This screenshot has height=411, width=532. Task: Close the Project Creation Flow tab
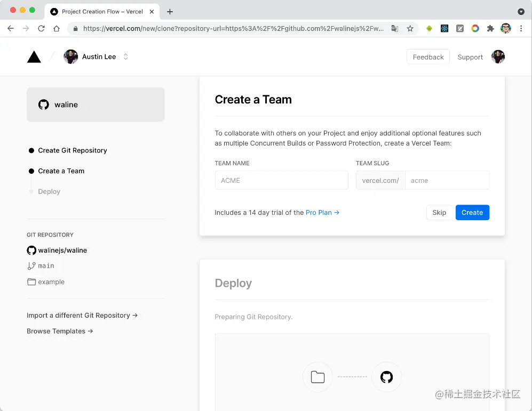point(152,12)
